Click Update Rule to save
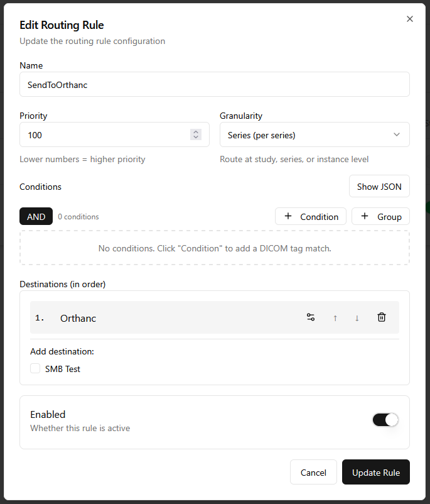 375,472
